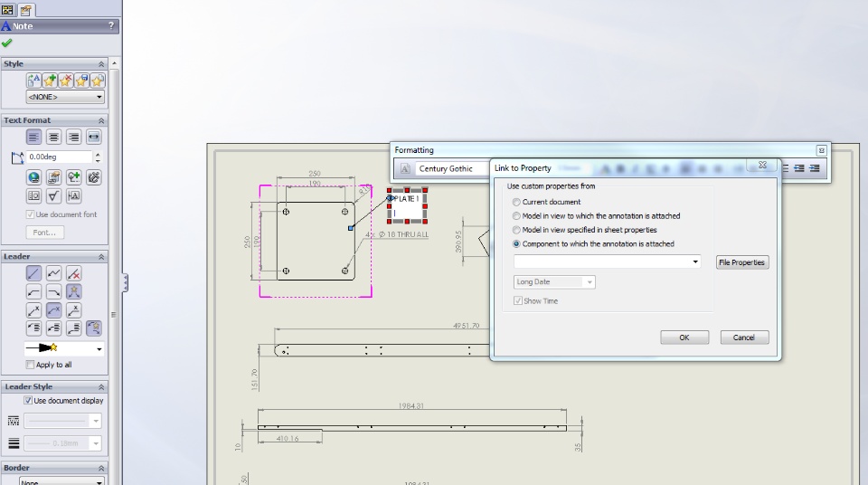Confirm the note with the green checkmark
This screenshot has height=485, width=868.
tap(6, 43)
